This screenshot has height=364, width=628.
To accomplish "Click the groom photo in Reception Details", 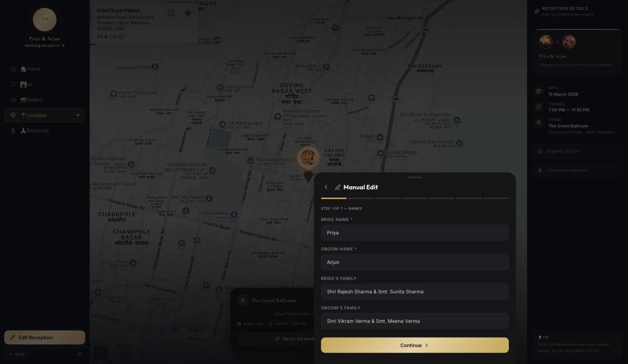I will pos(569,42).
